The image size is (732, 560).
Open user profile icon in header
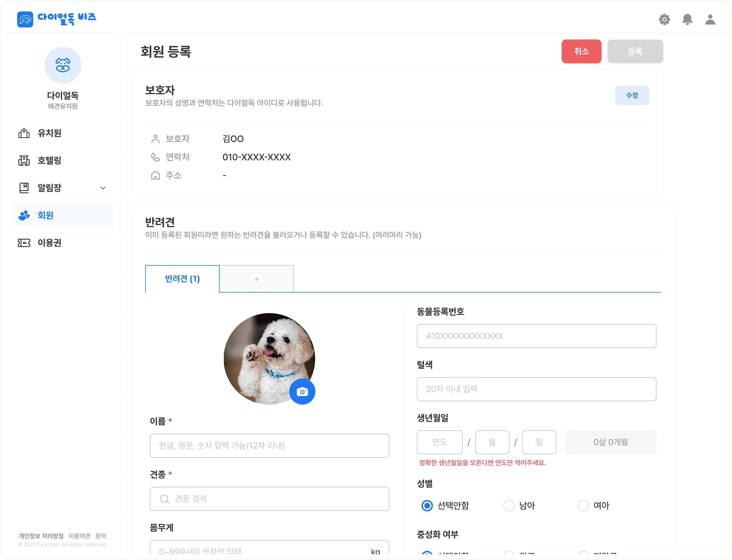pyautogui.click(x=710, y=19)
